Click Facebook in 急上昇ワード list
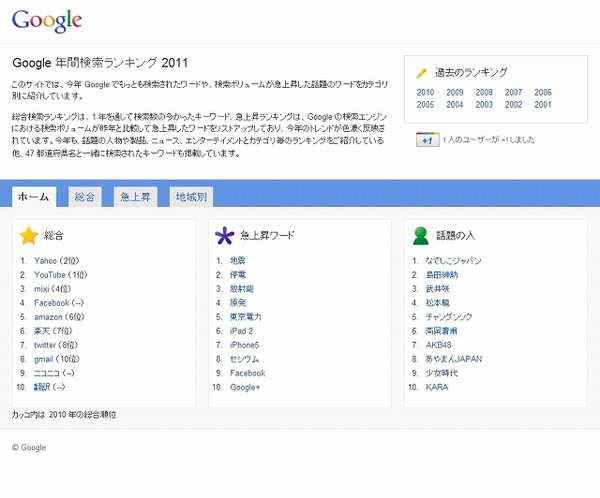 tap(248, 373)
